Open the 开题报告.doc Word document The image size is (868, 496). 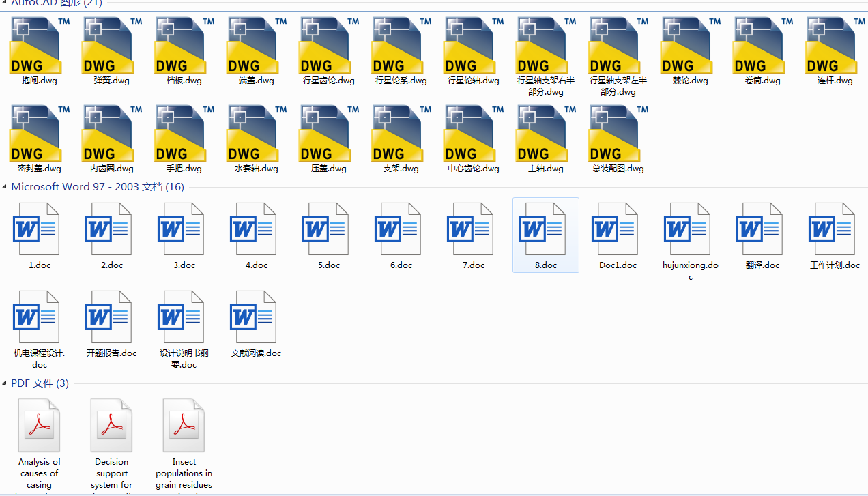point(111,317)
